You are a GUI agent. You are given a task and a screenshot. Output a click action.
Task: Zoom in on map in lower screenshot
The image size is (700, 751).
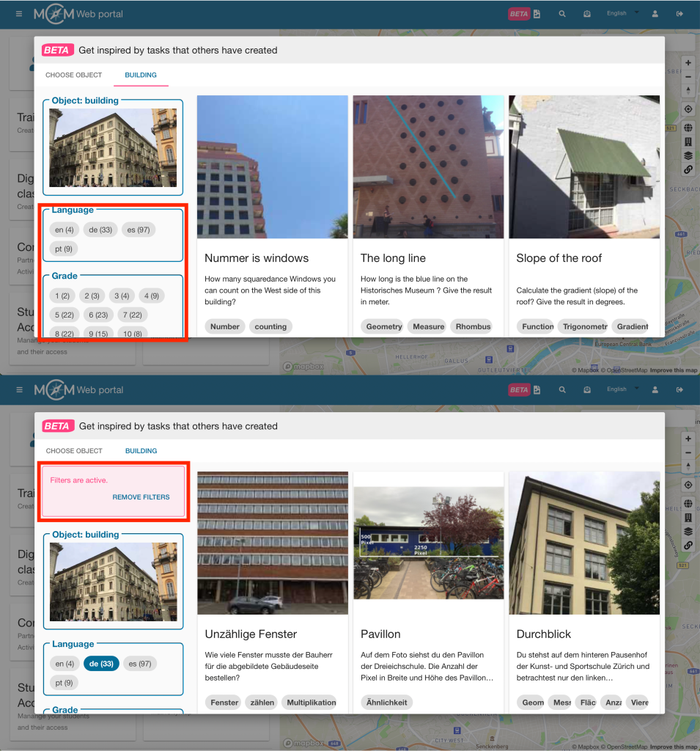click(x=688, y=439)
